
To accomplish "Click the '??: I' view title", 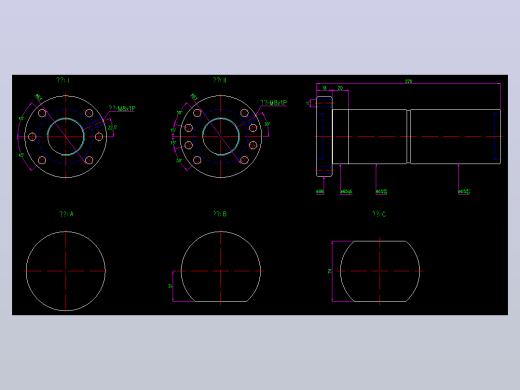I will (x=63, y=80).
